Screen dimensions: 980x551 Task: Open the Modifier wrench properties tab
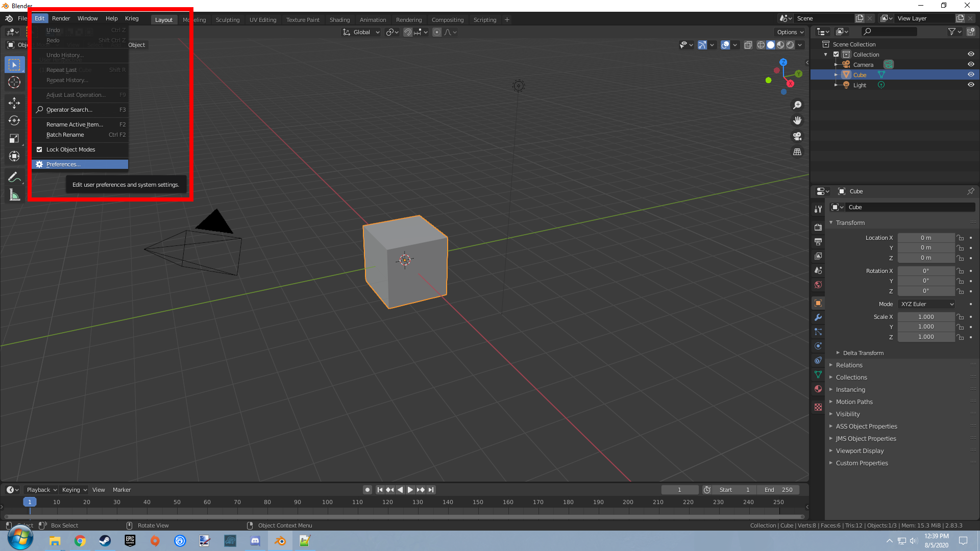click(x=818, y=317)
